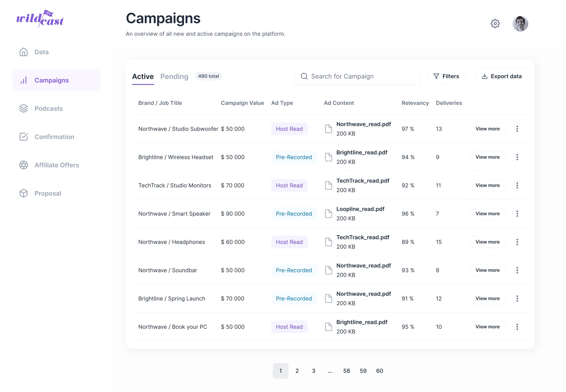Open kebab menu for Spring Launch row
Screen dimensions: 566x392
tap(517, 298)
